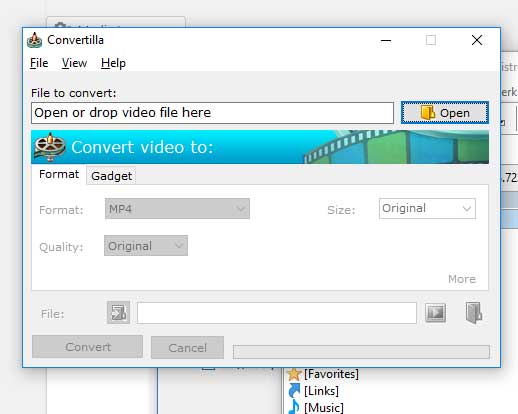The width and height of the screenshot is (518, 414).
Task: Click the Open file button
Action: pos(445,113)
